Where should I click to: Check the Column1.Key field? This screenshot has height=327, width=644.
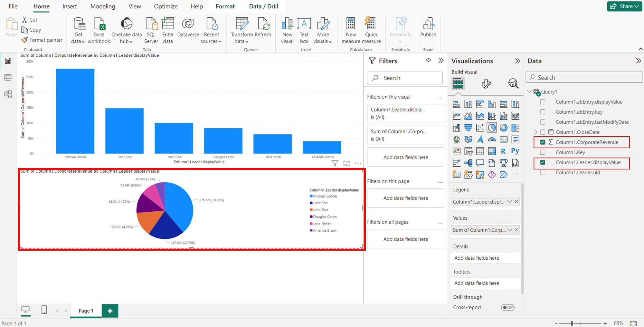point(543,152)
